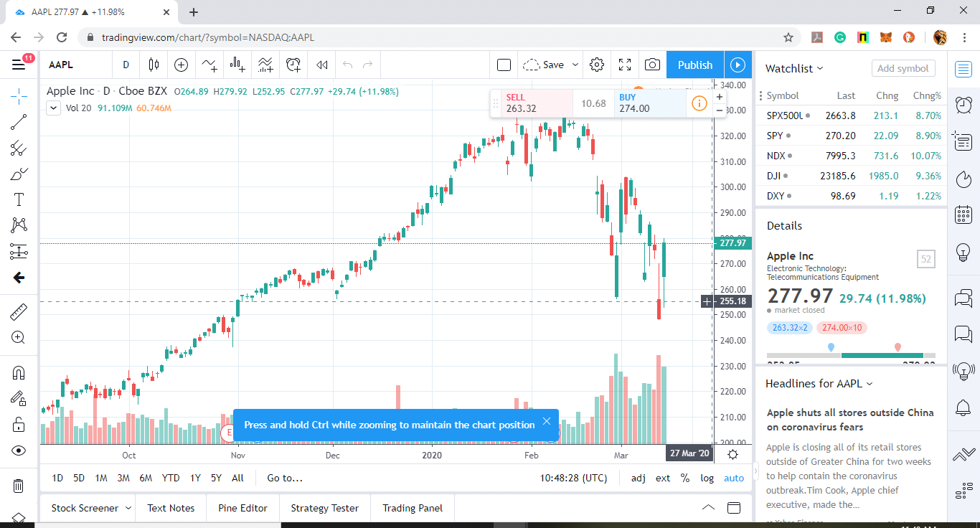Open the patterns tool
The image size is (980, 528).
point(19,225)
